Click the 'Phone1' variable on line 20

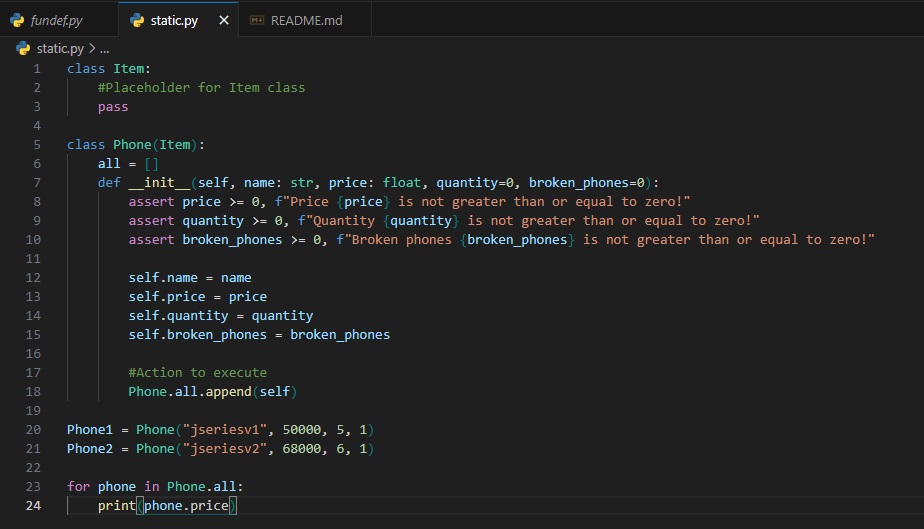[x=90, y=429]
